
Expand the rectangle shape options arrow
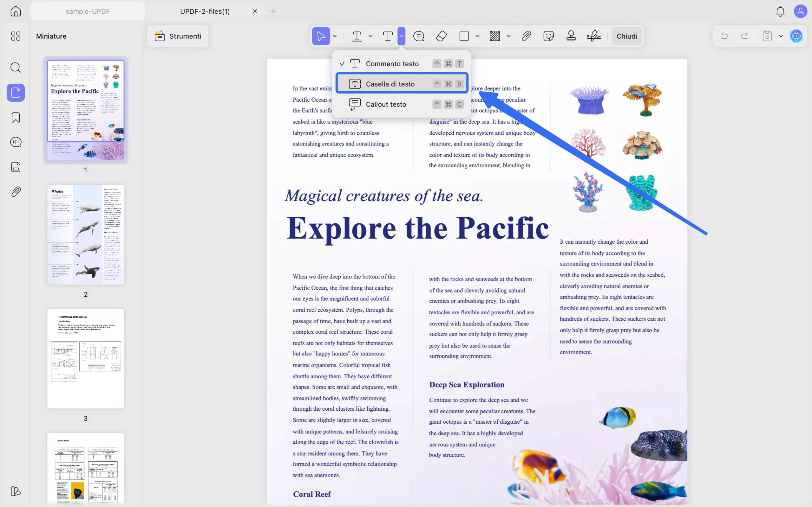tap(477, 36)
